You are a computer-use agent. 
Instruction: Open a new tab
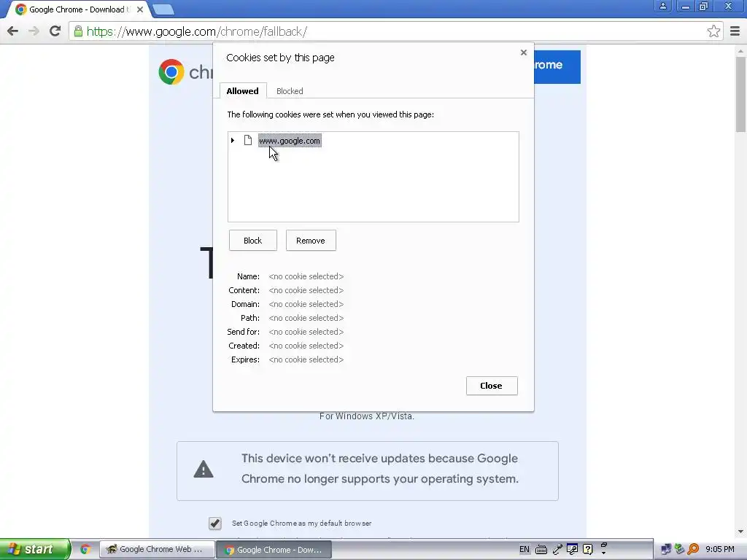pos(164,9)
